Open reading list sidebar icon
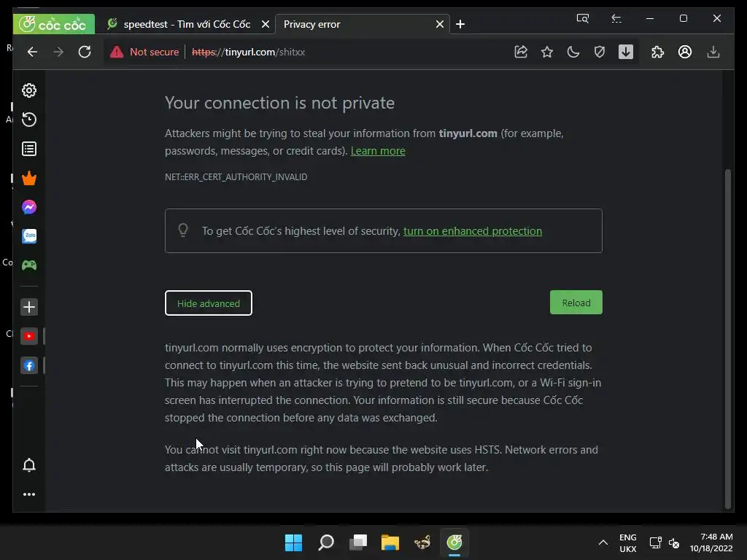Image resolution: width=747 pixels, height=560 pixels. pyautogui.click(x=29, y=149)
